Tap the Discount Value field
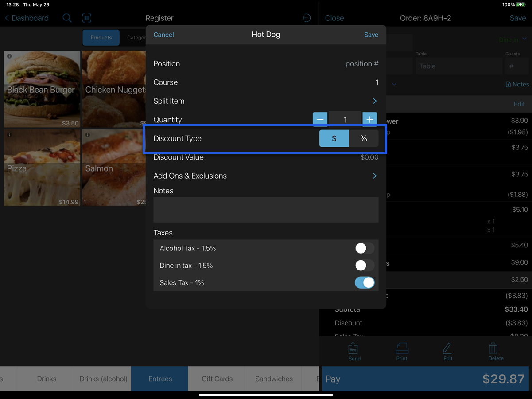The width and height of the screenshot is (532, 399). (369, 157)
